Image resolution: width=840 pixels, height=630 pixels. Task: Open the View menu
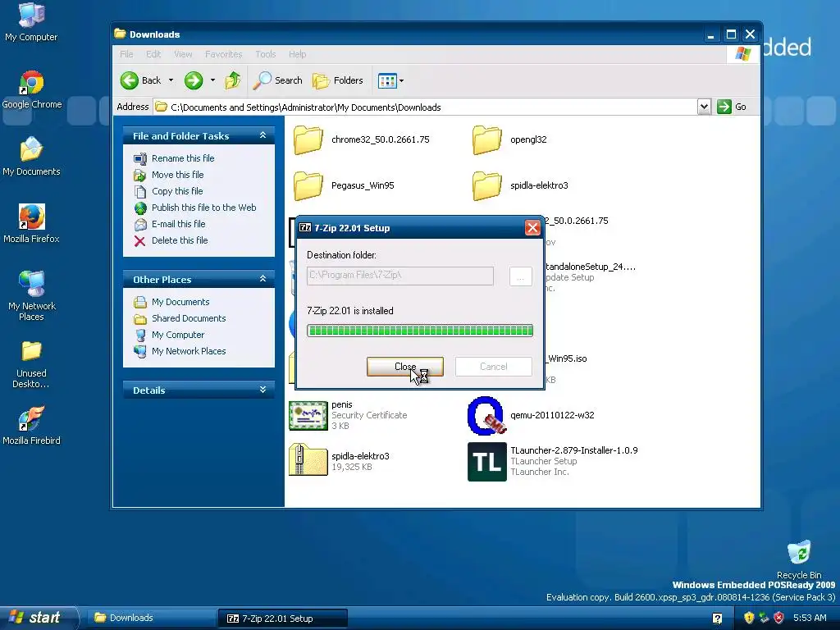pos(183,54)
